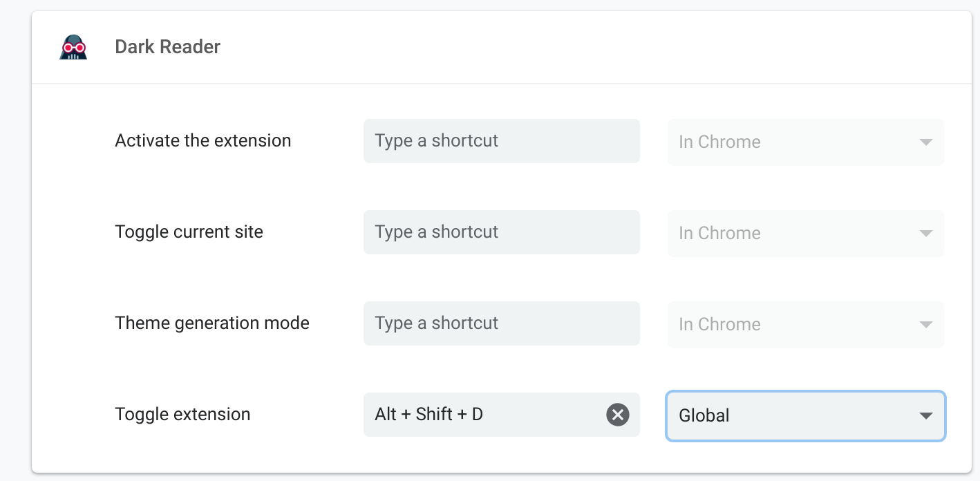Click the Dark Reader header title
The image size is (980, 481).
click(x=167, y=46)
